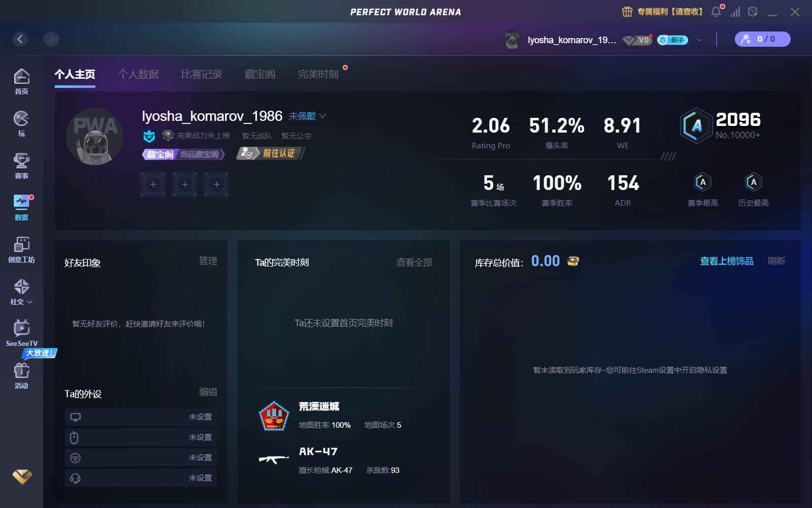The width and height of the screenshot is (812, 508).
Task: Expand the account dropdown chevron in header
Action: click(699, 40)
